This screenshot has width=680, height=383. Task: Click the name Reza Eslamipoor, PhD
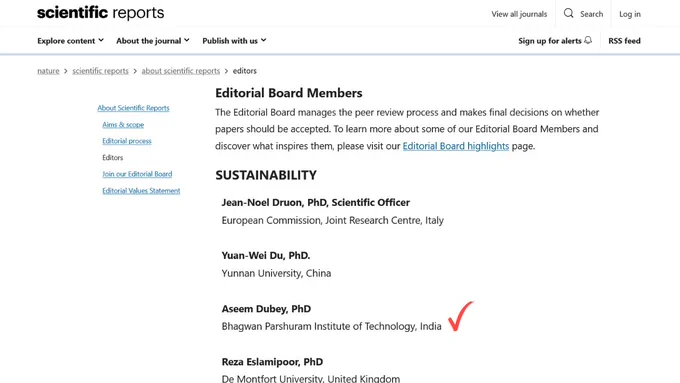[272, 362]
